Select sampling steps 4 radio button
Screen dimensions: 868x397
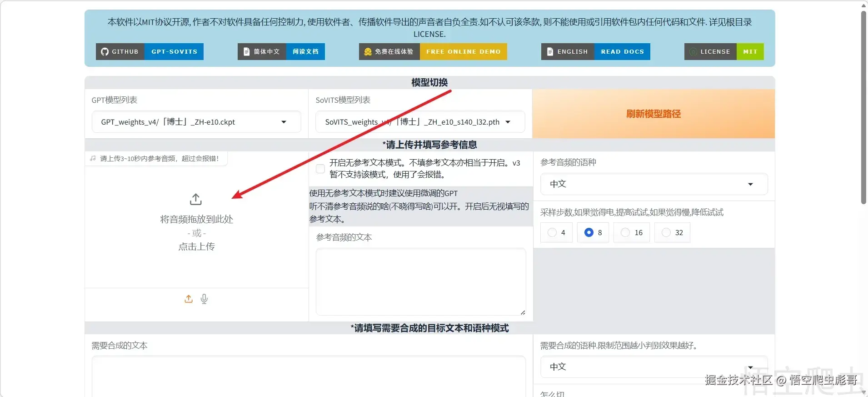point(552,232)
